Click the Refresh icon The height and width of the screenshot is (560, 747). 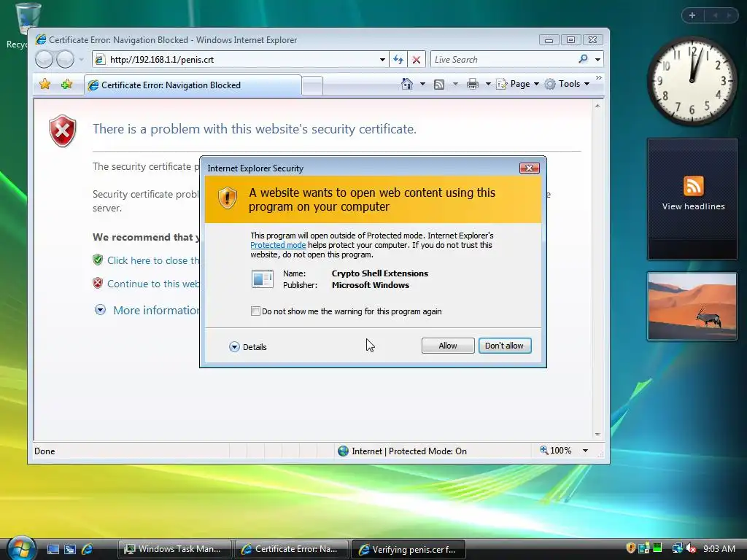398,60
